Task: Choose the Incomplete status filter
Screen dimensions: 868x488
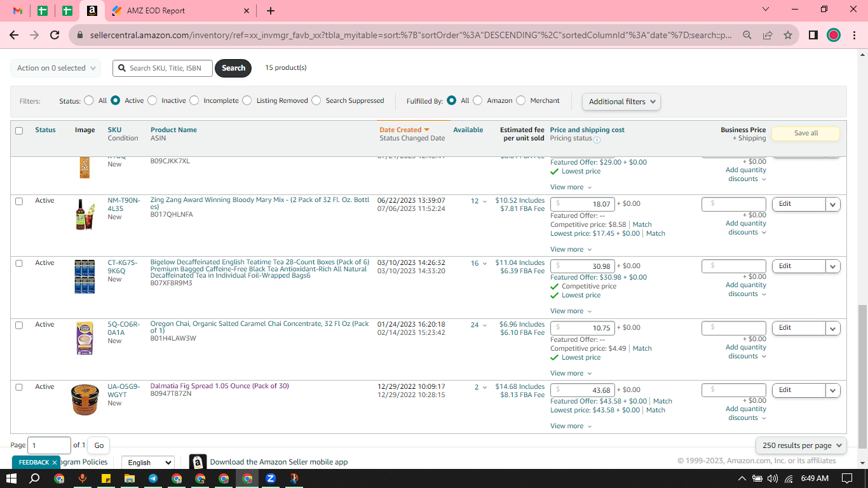Action: point(194,100)
